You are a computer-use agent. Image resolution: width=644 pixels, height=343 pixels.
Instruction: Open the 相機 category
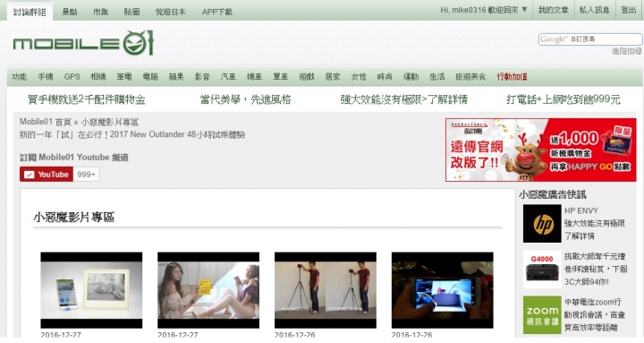(x=98, y=76)
